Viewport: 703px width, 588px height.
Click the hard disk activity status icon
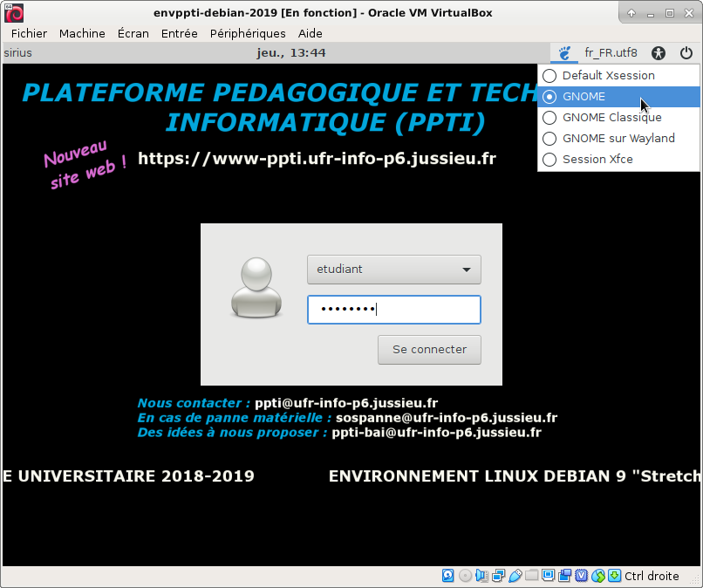point(447,576)
